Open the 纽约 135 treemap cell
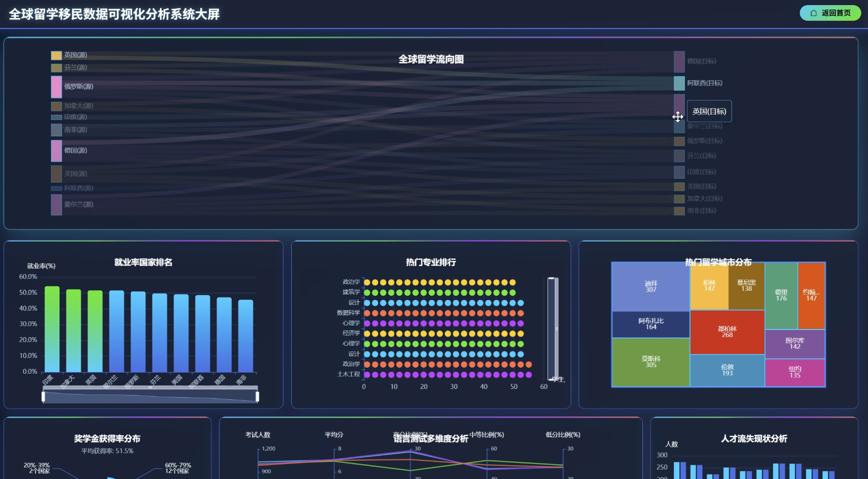The image size is (868, 479). (795, 372)
